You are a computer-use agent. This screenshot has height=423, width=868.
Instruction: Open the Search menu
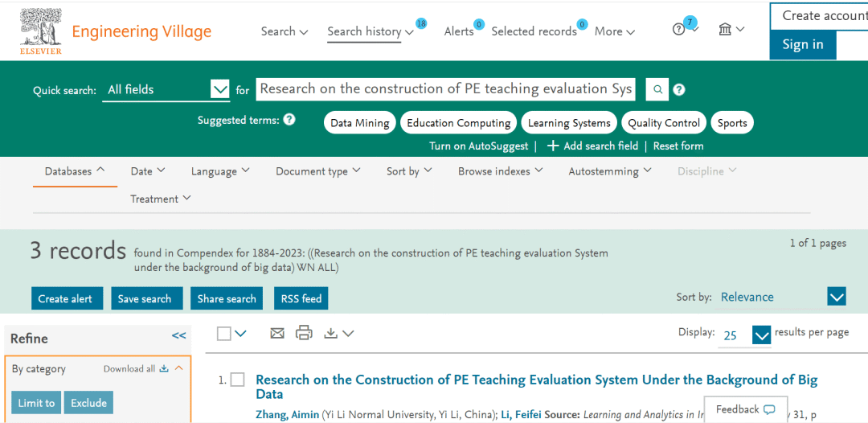285,31
